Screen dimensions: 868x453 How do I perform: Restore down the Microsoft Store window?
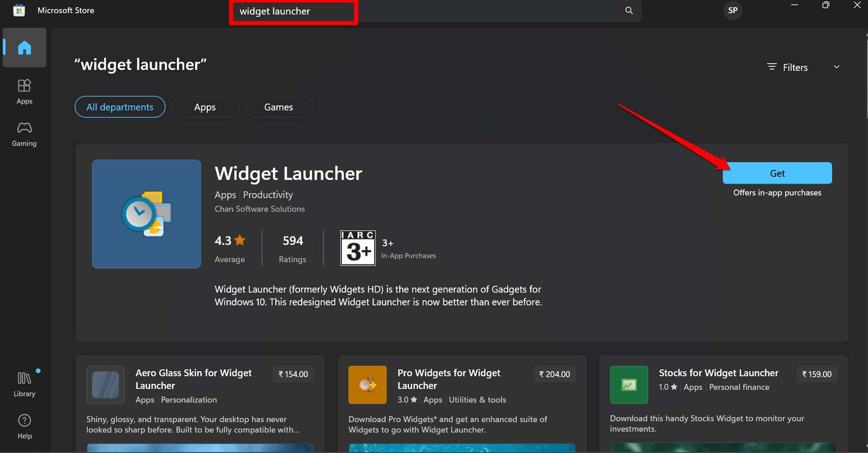tap(826, 5)
